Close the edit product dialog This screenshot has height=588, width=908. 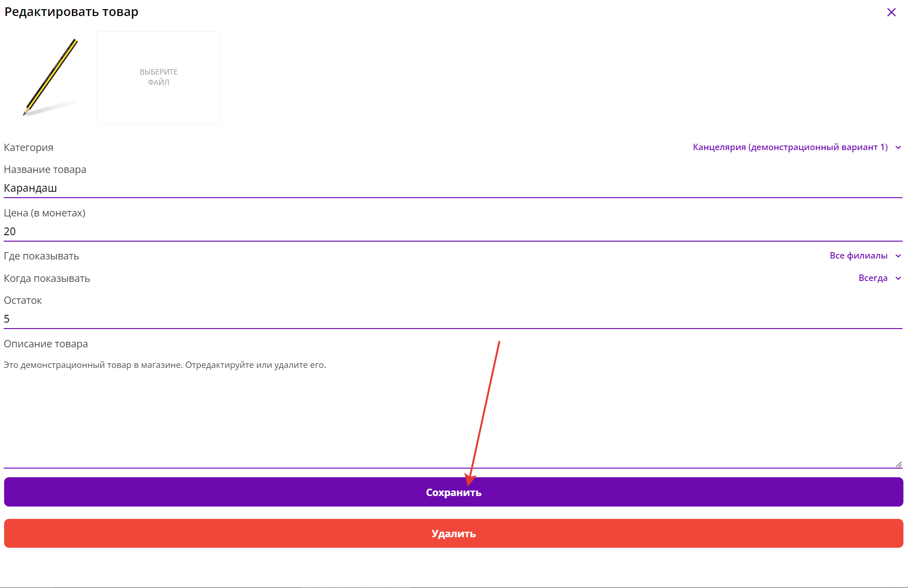tap(891, 12)
